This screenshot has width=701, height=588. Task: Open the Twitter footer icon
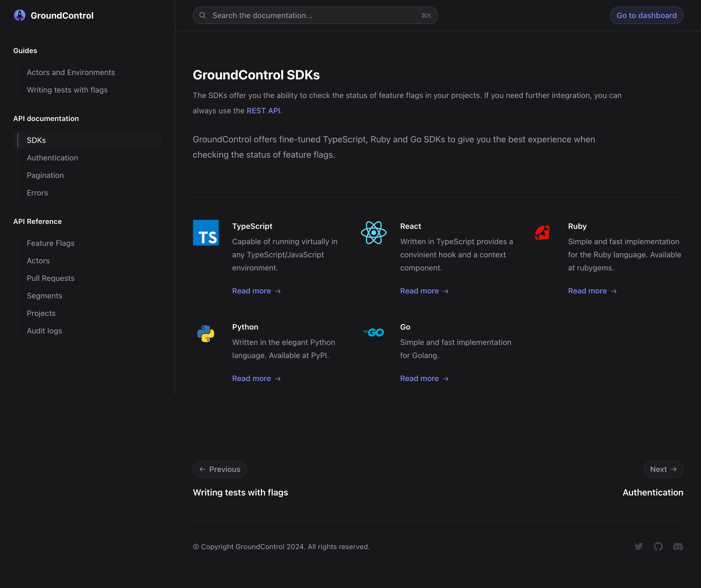click(639, 546)
